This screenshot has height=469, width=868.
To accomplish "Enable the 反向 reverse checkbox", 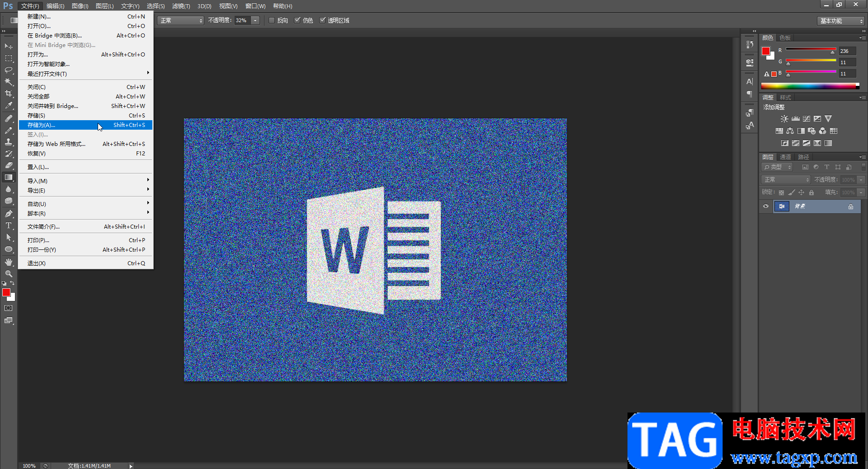I will (x=272, y=20).
